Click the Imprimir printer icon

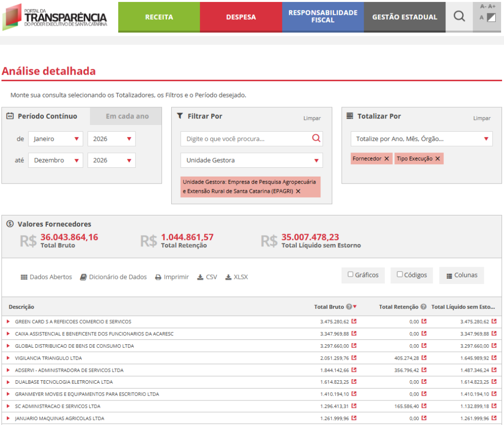coord(158,277)
